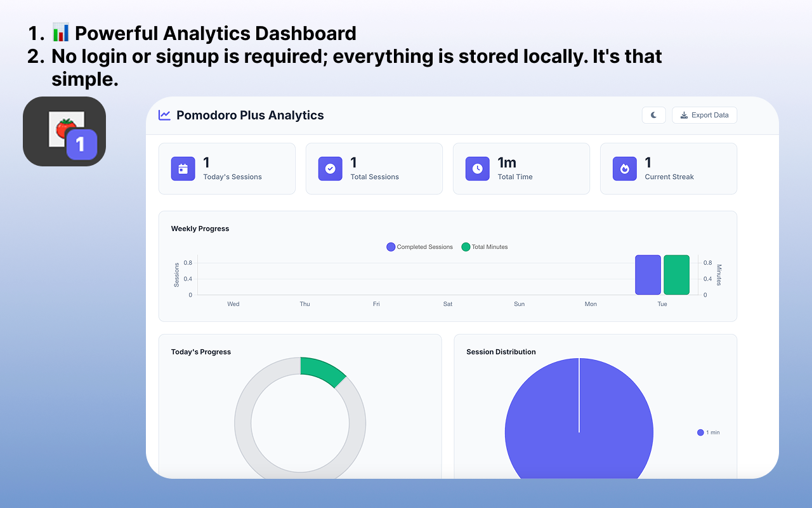Click the Pomodoro Plus Analytics title
The height and width of the screenshot is (508, 812).
click(x=250, y=115)
